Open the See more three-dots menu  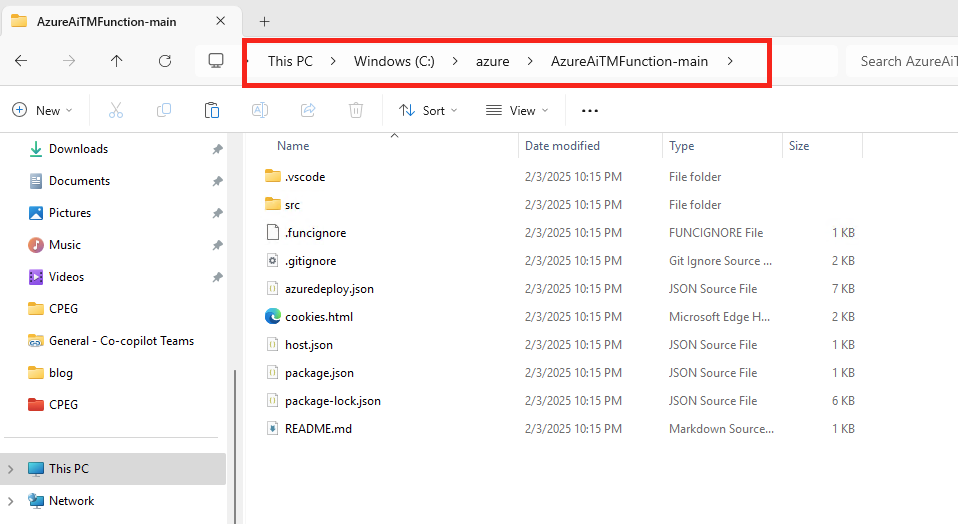click(590, 111)
